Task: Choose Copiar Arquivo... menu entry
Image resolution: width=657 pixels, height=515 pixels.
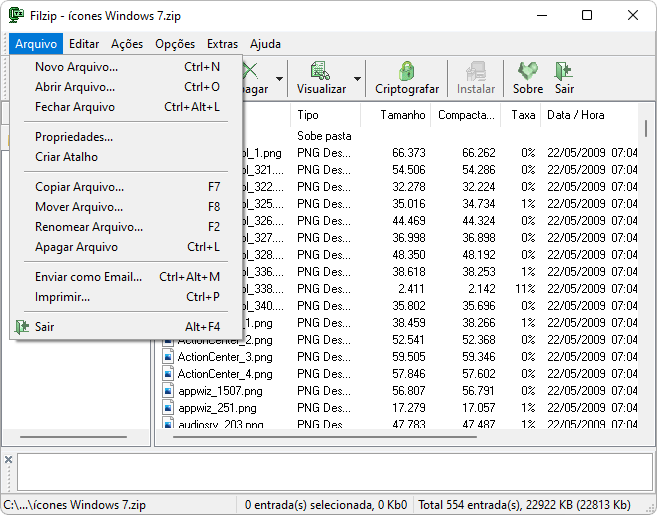Action: (x=126, y=187)
